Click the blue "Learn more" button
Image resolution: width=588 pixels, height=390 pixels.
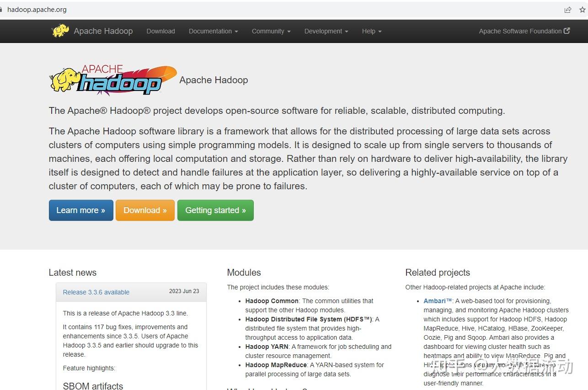[x=81, y=210]
